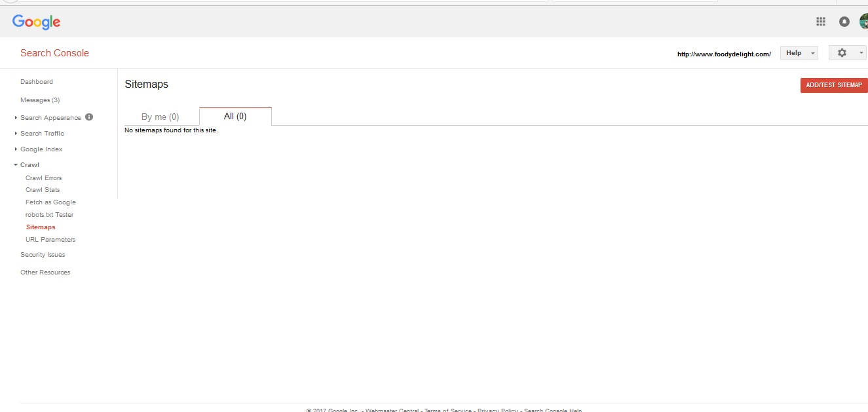Switch to the All (0) tab

pos(235,116)
